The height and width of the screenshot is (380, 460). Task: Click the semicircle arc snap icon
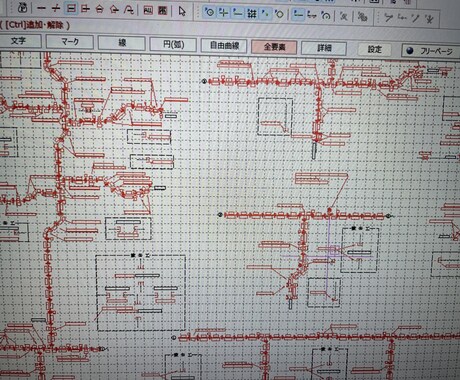[x=326, y=15]
